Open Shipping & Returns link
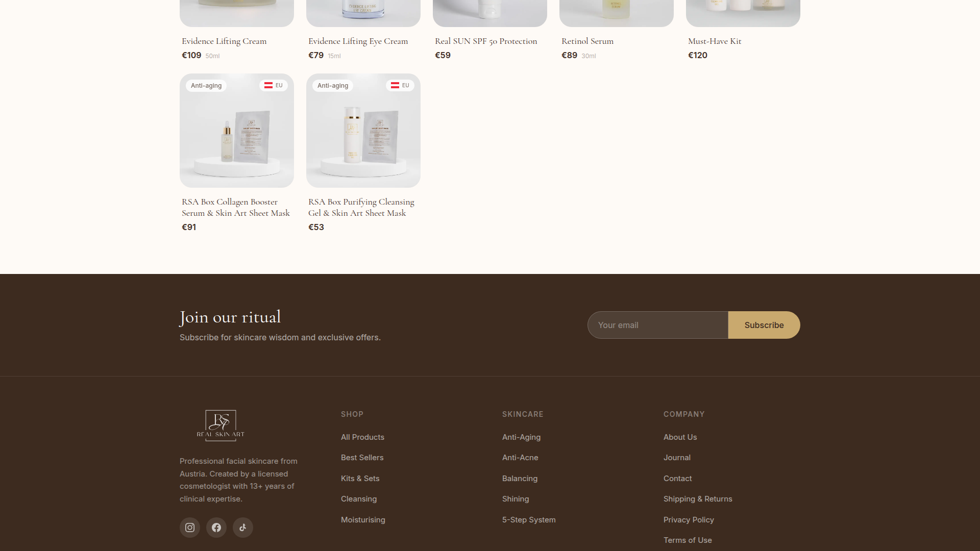 point(698,499)
